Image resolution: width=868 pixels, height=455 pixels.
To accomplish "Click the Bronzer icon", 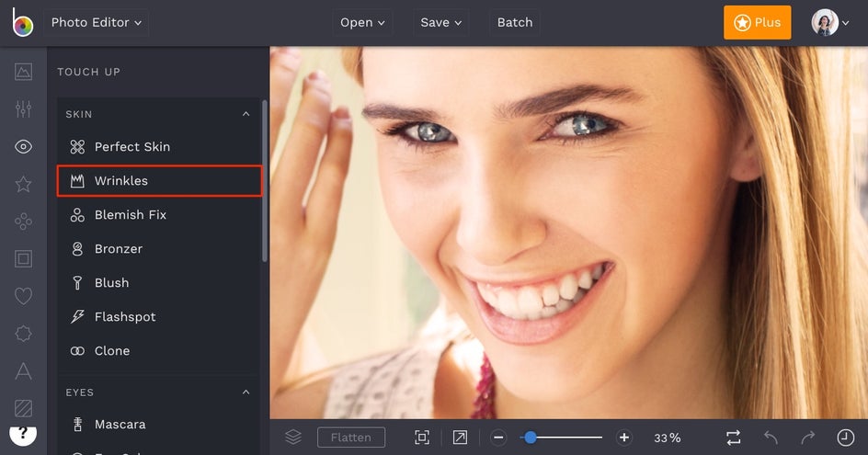I will [x=77, y=248].
